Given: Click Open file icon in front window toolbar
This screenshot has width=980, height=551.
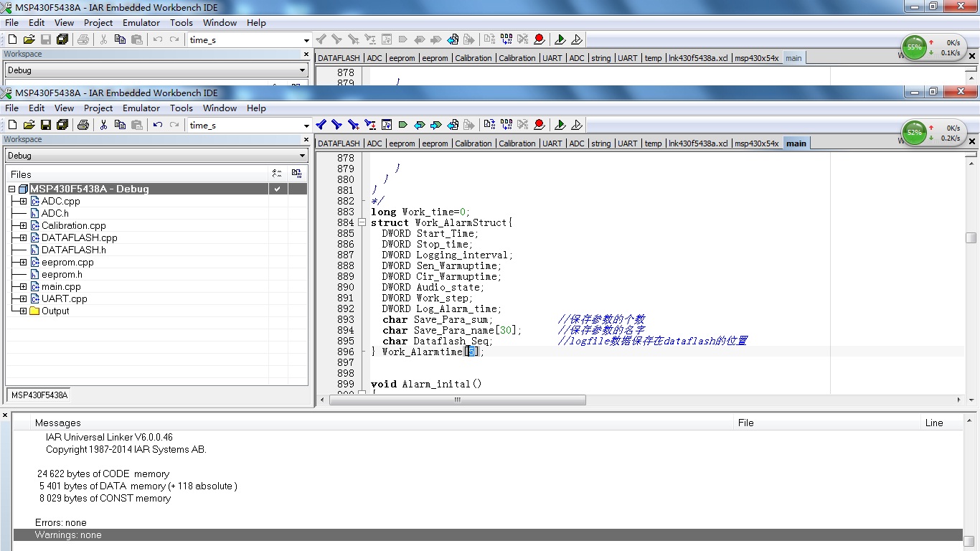Looking at the screenshot, I should pos(29,125).
